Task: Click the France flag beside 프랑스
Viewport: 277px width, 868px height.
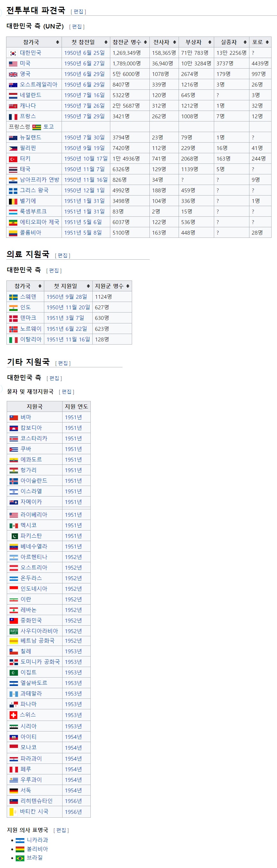Action: [x=13, y=117]
